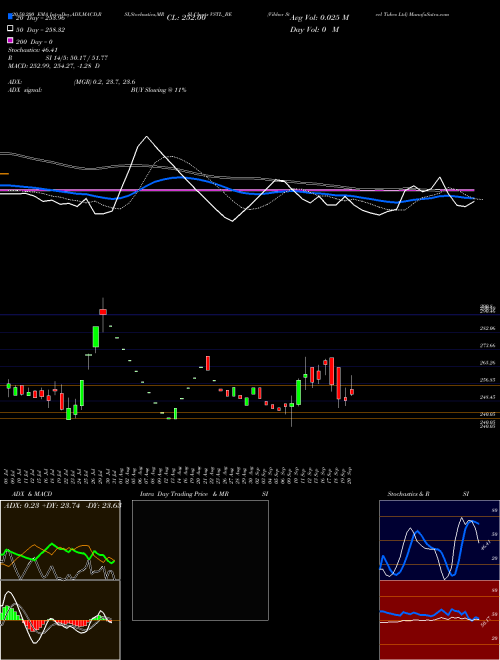
Task: Click the 249.45 price axis label
Action: point(488,397)
